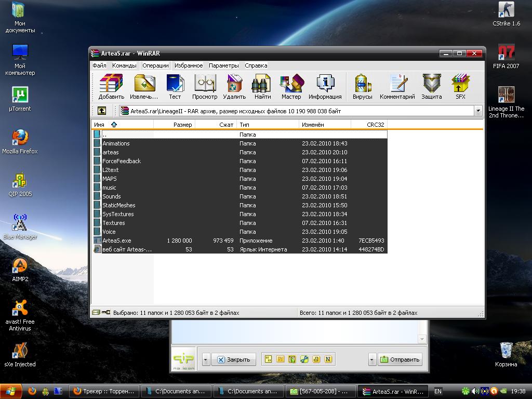This screenshot has width=532, height=399.
Task: Click the EN language indicator
Action: [438, 391]
